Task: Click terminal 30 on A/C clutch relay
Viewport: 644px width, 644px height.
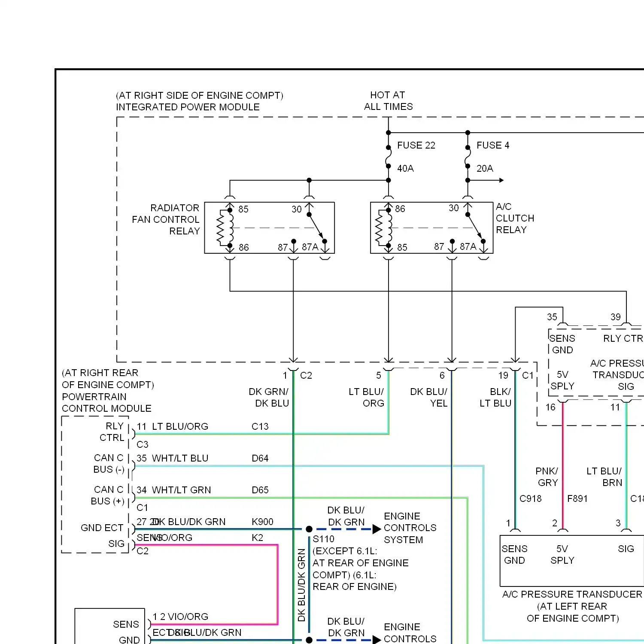Action: tap(453, 208)
